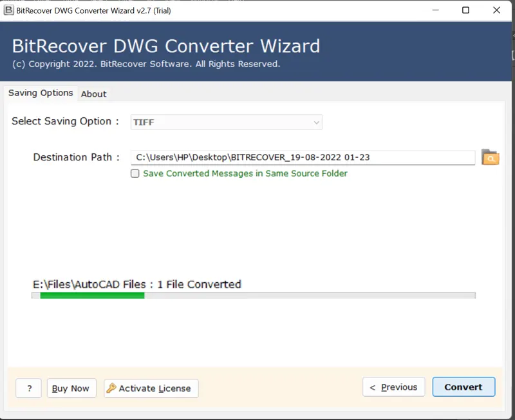Image resolution: width=515 pixels, height=420 pixels.
Task: Click the 'Destination Path :' label
Action: pos(76,157)
